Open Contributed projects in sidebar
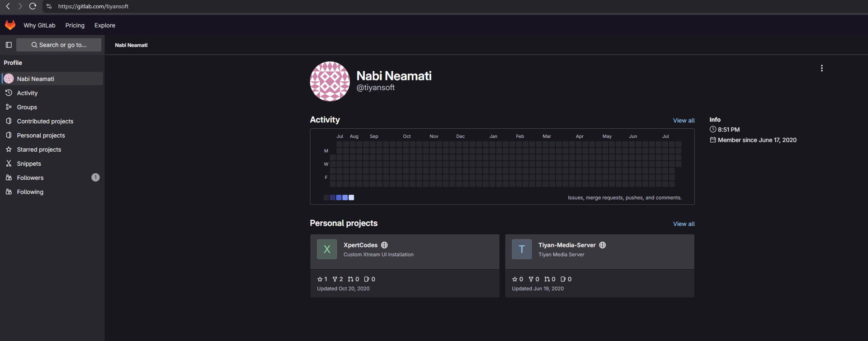 click(x=52, y=121)
